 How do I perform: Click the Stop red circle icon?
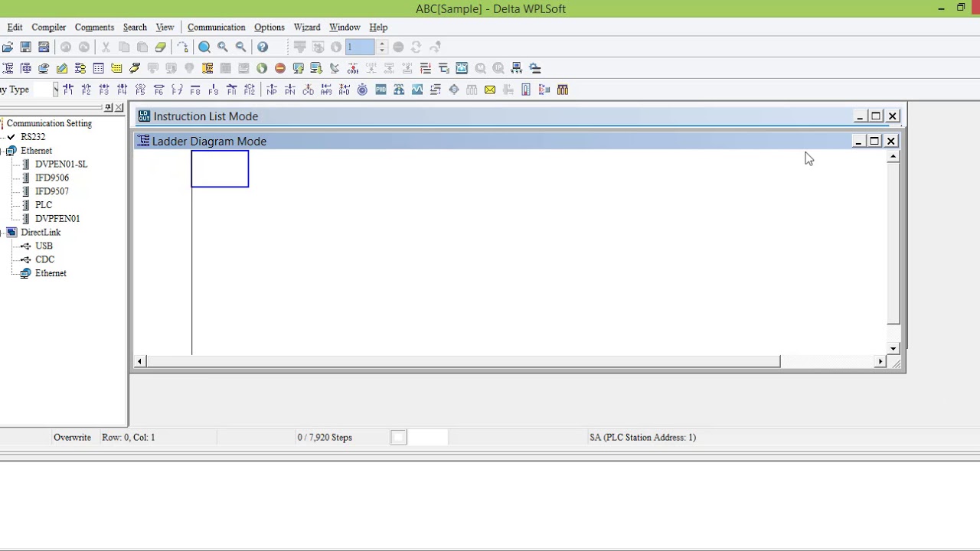click(x=280, y=68)
